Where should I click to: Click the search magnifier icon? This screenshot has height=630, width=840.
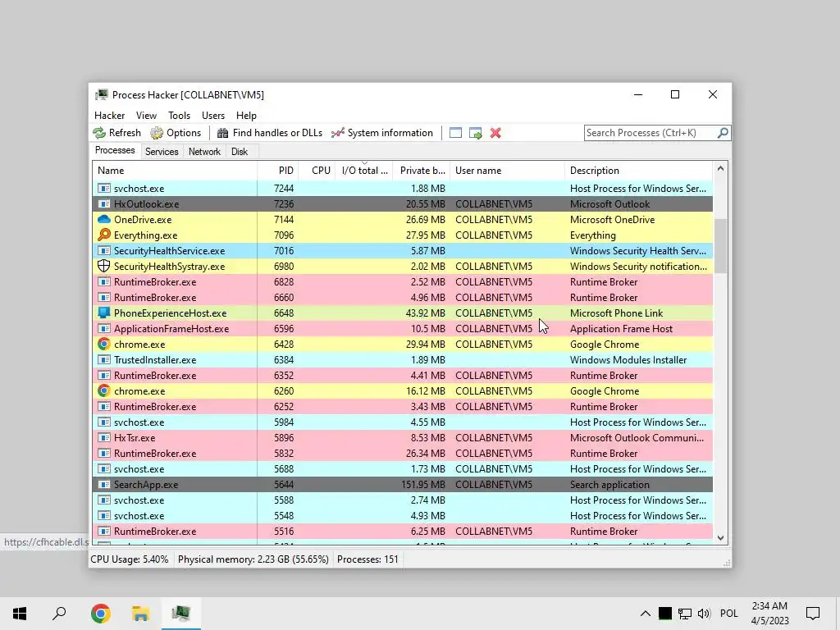click(723, 132)
